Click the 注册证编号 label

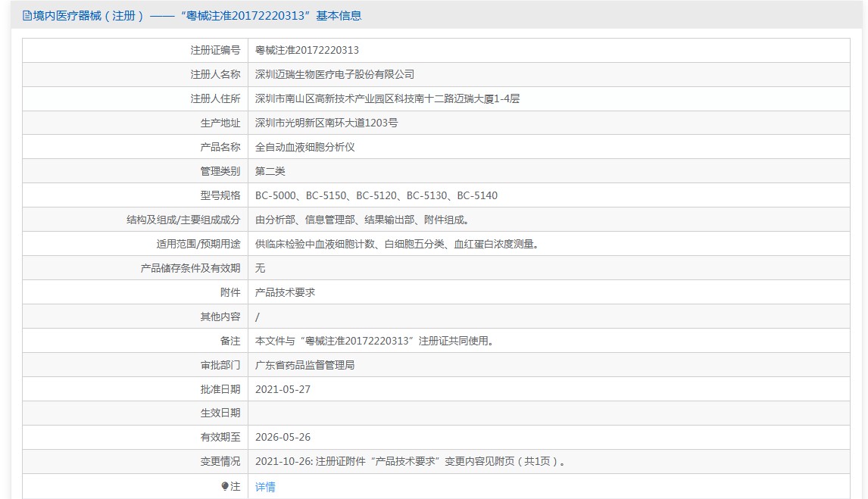(x=215, y=50)
